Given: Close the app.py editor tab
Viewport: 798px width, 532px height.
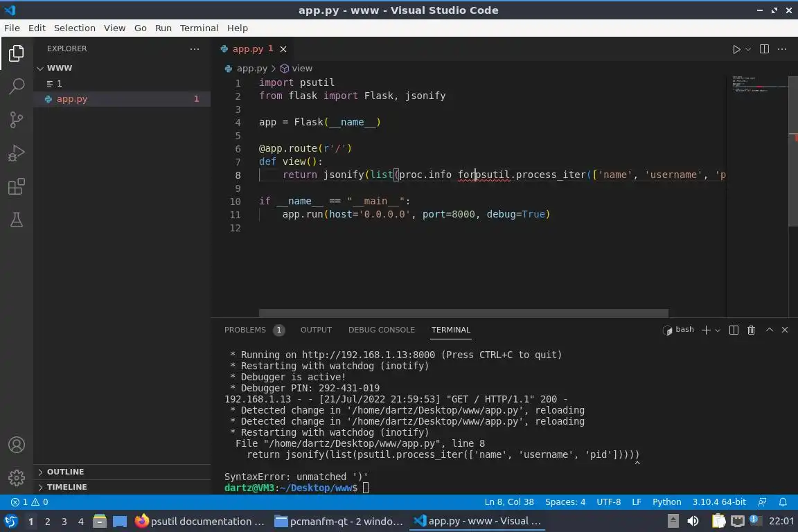Looking at the screenshot, I should point(283,49).
